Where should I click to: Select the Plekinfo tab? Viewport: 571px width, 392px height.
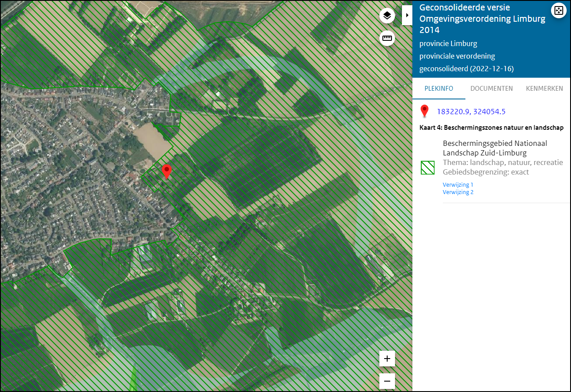click(x=439, y=89)
